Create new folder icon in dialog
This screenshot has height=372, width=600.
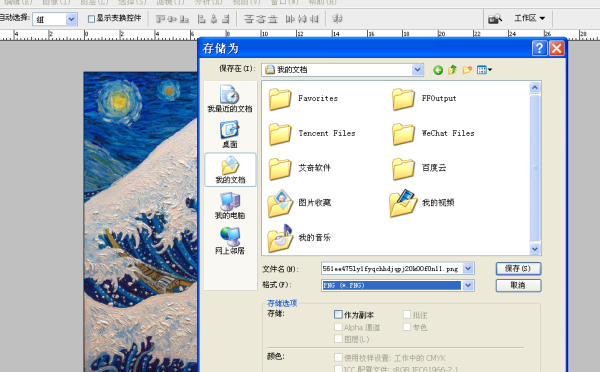tap(467, 70)
